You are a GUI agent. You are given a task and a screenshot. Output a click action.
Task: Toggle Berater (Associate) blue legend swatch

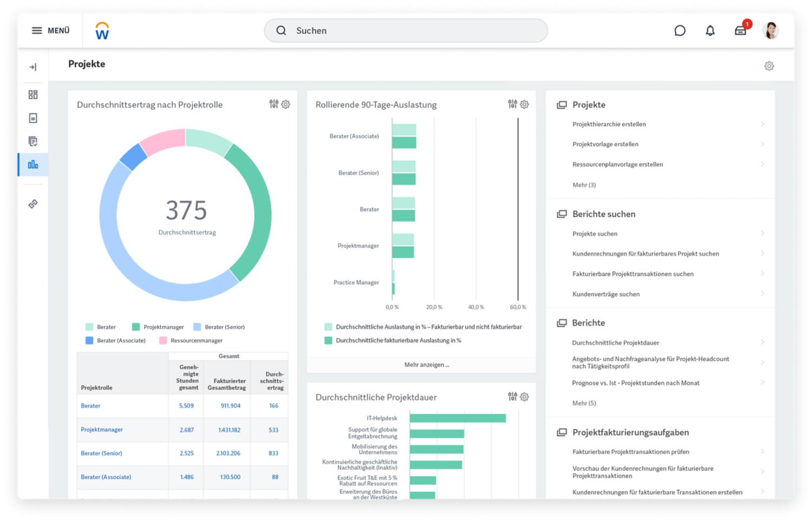pos(89,340)
